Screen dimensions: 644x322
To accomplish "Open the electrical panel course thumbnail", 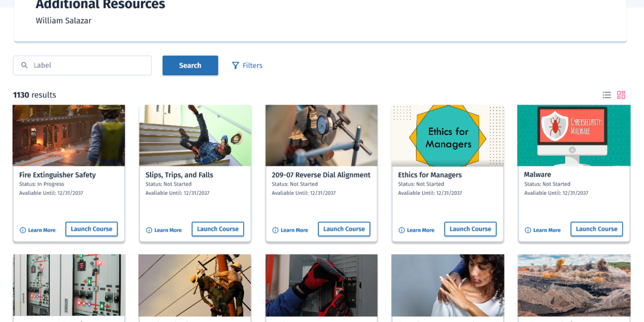I will click(69, 286).
